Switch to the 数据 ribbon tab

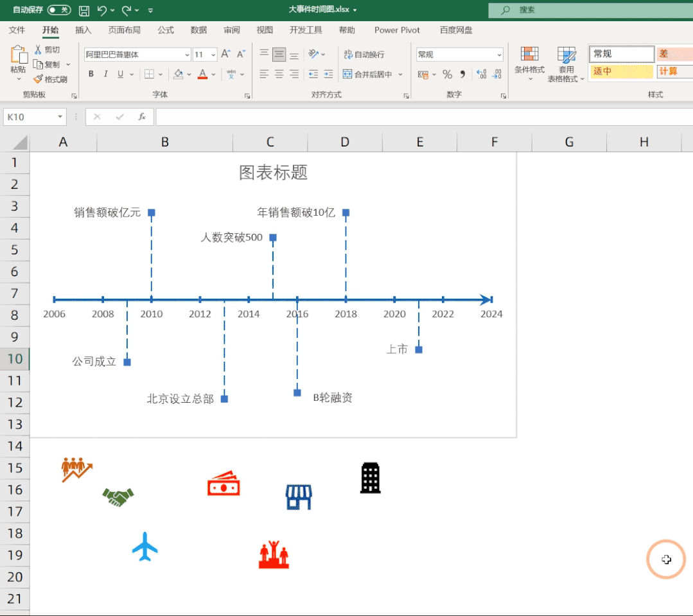(x=198, y=30)
